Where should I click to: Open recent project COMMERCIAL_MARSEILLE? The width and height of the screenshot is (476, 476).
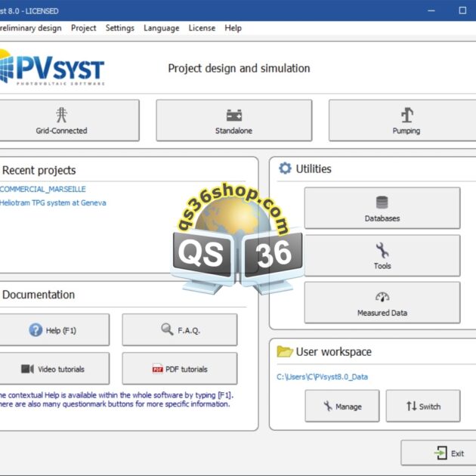click(x=43, y=189)
